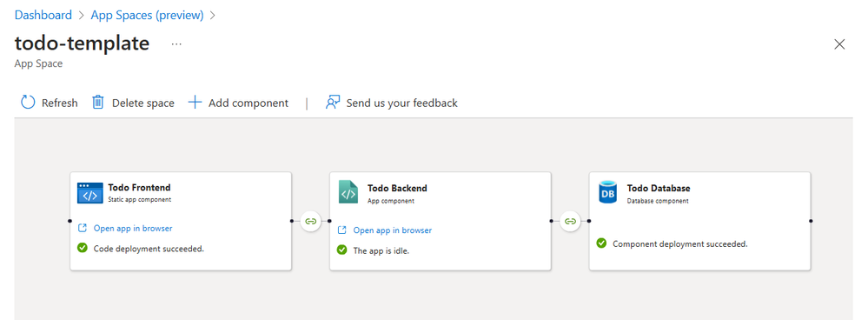Click the Delete space trash icon
The image size is (868, 320).
point(98,103)
